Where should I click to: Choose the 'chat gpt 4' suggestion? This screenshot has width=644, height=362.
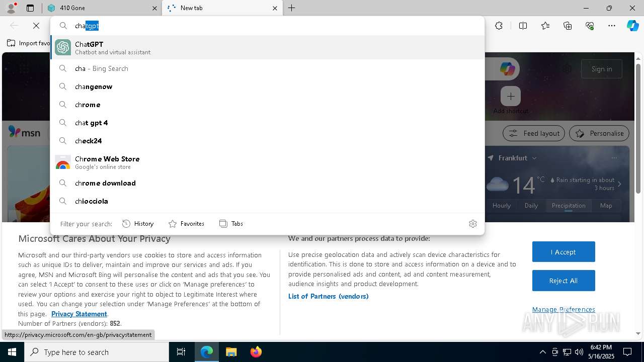coord(267,123)
